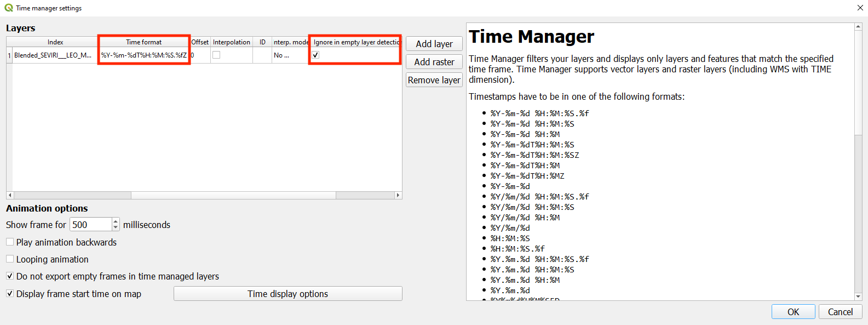The width and height of the screenshot is (868, 325).
Task: Turn on Looping animation
Action: (x=10, y=259)
